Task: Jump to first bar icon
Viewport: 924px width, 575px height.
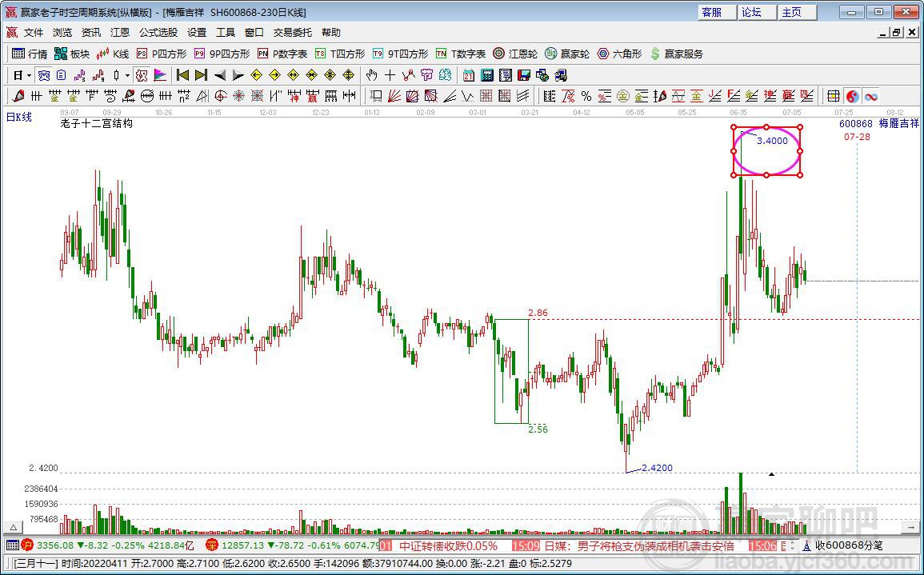Action: 182,75
